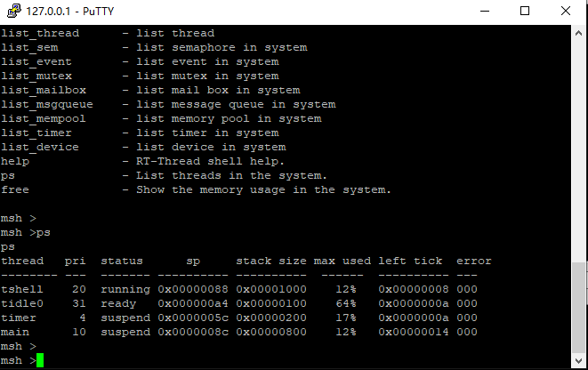Click the 'stack size' column header
This screenshot has width=588, height=370.
click(x=271, y=261)
